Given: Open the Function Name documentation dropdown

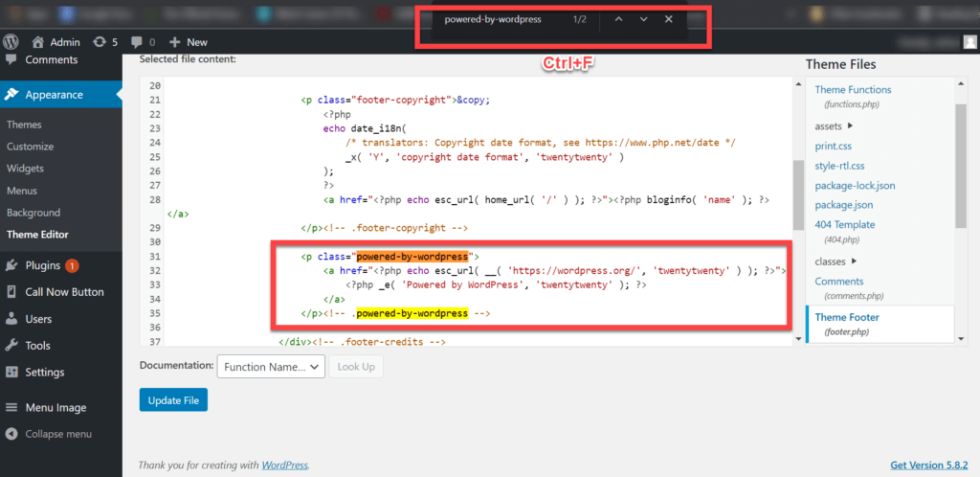Looking at the screenshot, I should (271, 367).
